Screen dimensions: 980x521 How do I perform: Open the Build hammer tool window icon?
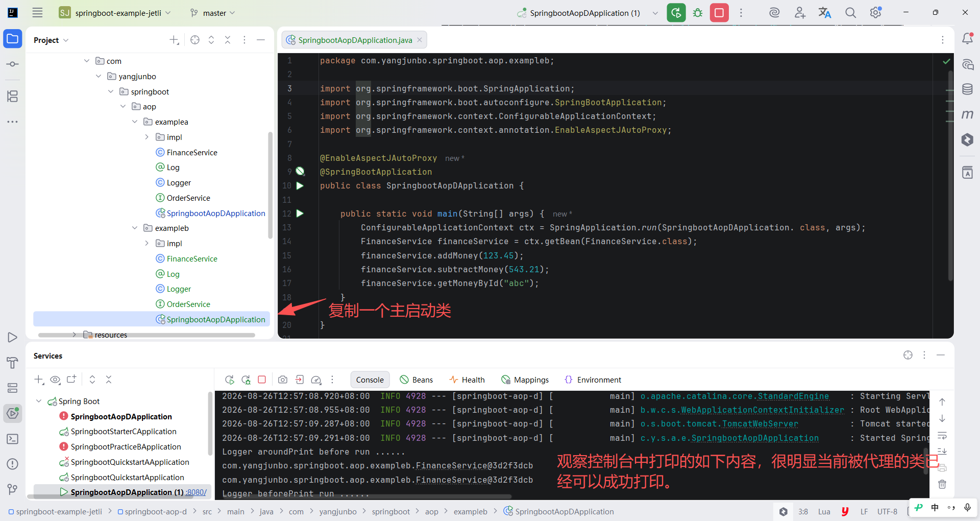[x=13, y=363]
